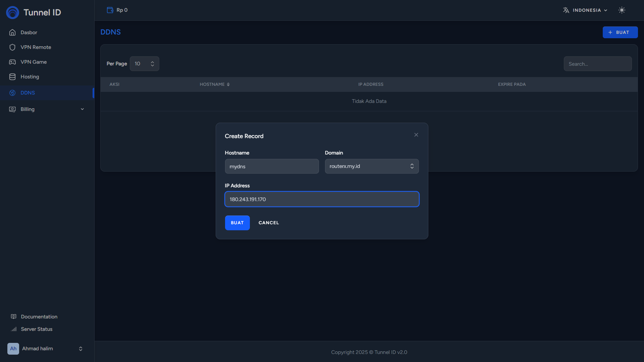Open the DDNS sidebar item

point(28,93)
